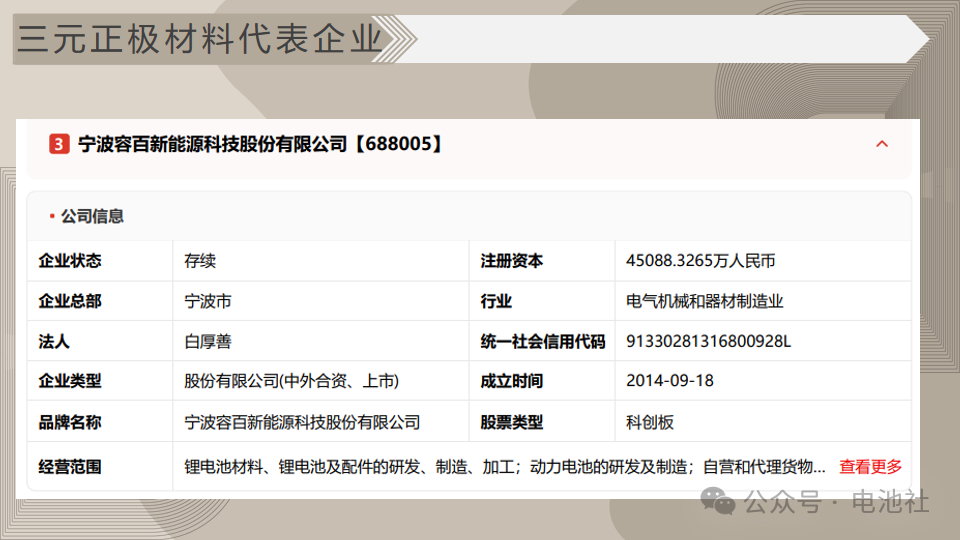
Task: Select founding date 2014-09-18
Action: (x=670, y=381)
